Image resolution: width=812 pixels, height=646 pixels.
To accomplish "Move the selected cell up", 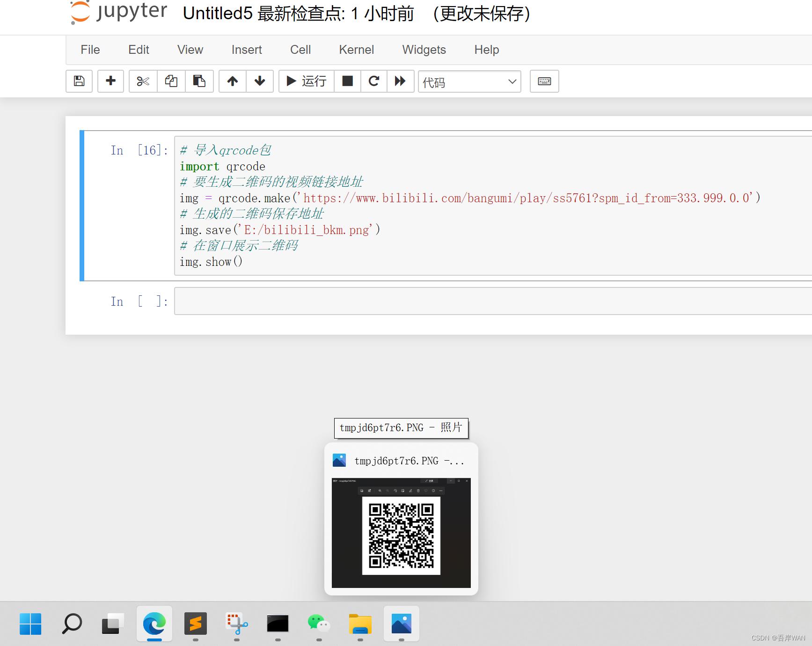I will coord(232,81).
